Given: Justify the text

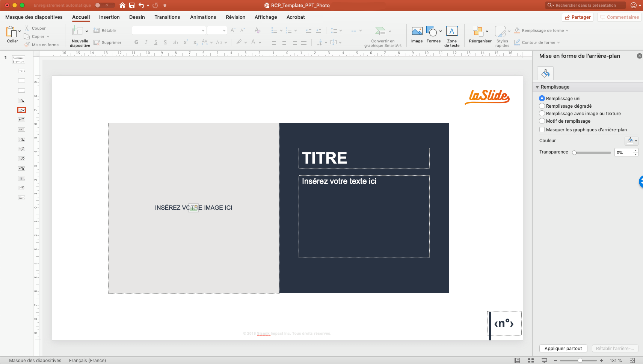Looking at the screenshot, I should pos(304,42).
